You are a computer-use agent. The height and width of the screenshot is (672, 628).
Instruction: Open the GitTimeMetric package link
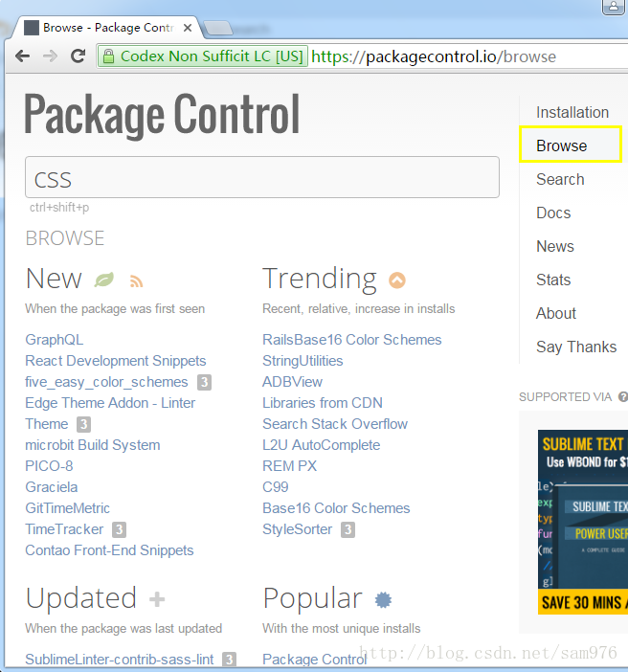[x=68, y=508]
